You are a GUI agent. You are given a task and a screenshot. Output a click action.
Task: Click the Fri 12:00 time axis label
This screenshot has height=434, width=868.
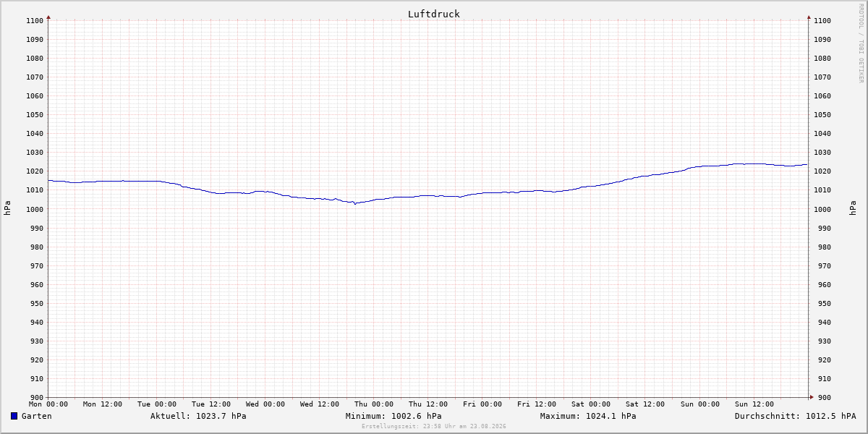pyautogui.click(x=537, y=404)
